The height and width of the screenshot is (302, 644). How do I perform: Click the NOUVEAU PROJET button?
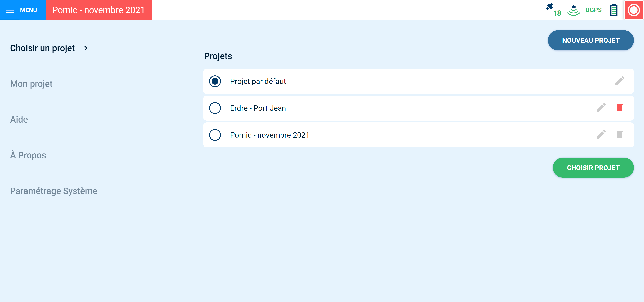pyautogui.click(x=591, y=40)
